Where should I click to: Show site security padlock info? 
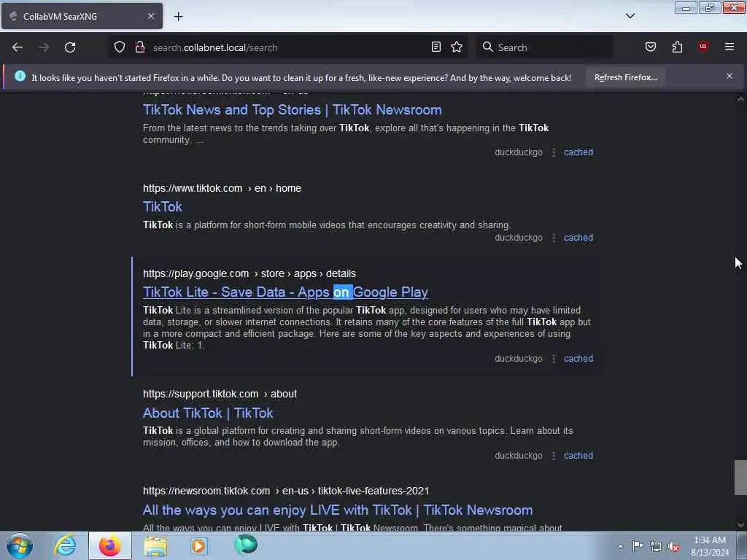click(139, 47)
